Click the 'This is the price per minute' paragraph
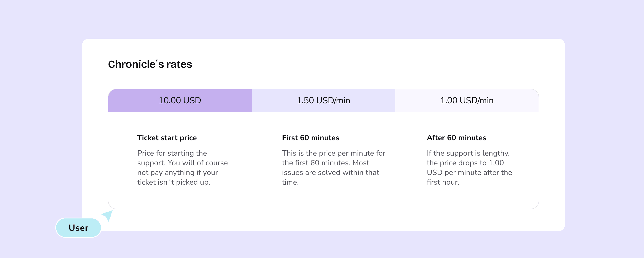Screen dimensions: 644x258 tap(334, 168)
